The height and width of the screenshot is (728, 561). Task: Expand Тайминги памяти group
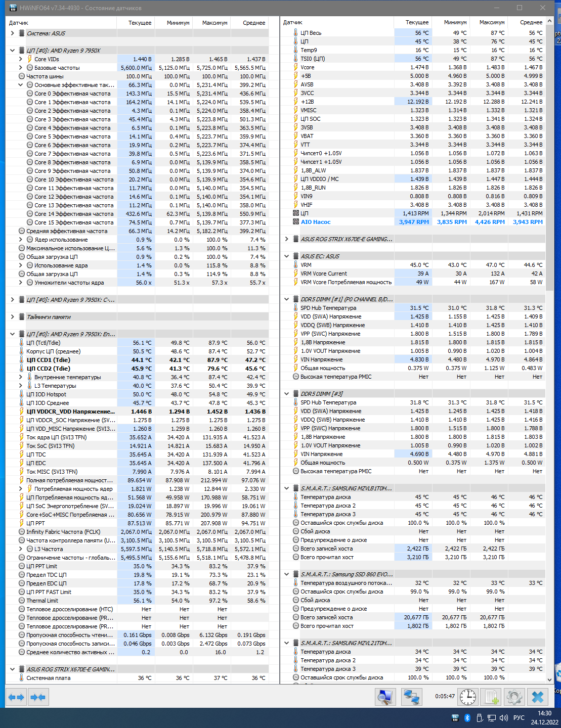pos(13,317)
